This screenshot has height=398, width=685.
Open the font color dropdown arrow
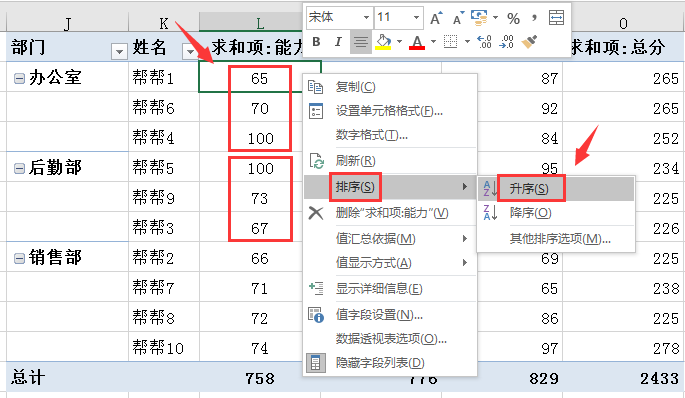[x=433, y=42]
